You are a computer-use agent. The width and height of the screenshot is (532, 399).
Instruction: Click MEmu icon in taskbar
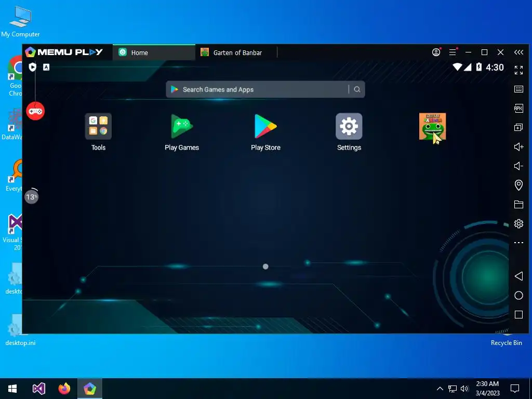(90, 389)
